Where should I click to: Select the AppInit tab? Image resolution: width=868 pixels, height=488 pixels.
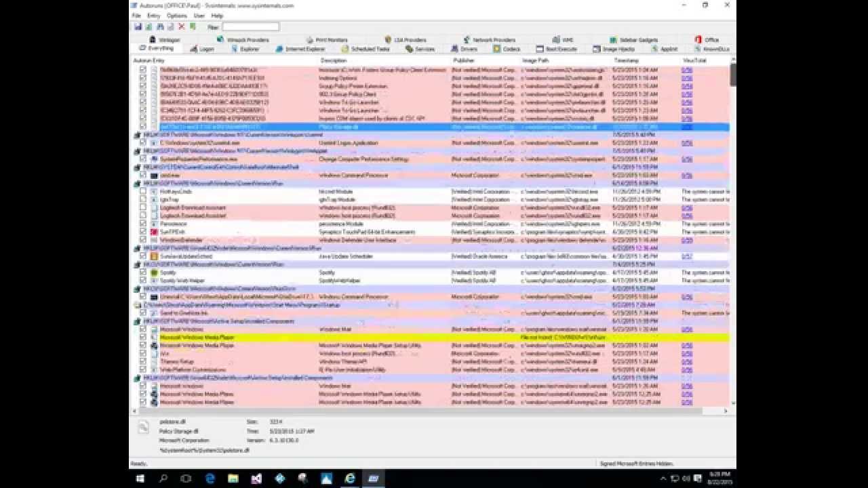(664, 49)
